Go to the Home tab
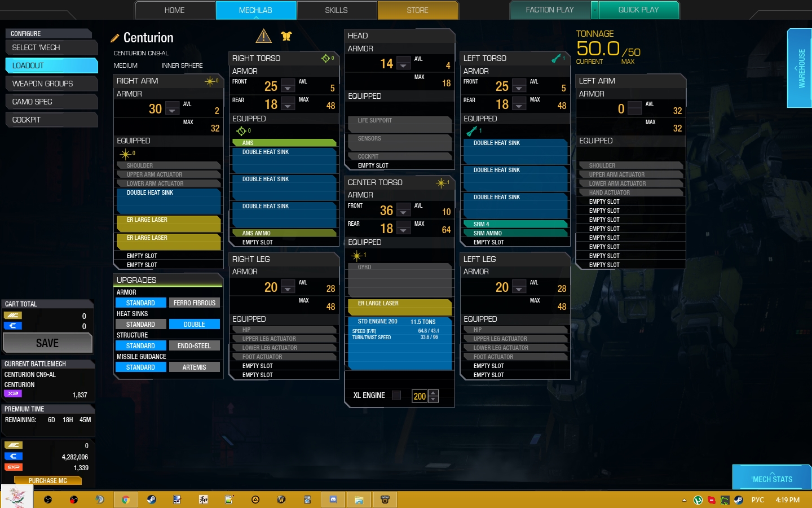The image size is (812, 508). pyautogui.click(x=175, y=10)
